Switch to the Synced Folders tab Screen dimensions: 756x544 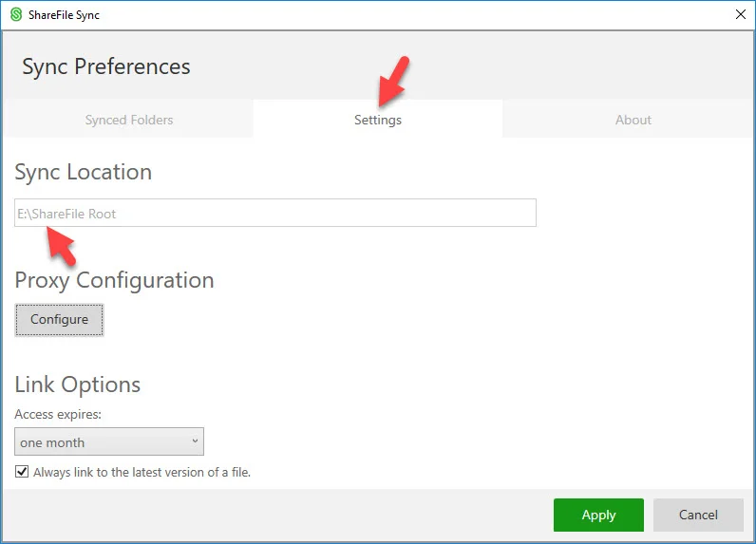pos(129,120)
